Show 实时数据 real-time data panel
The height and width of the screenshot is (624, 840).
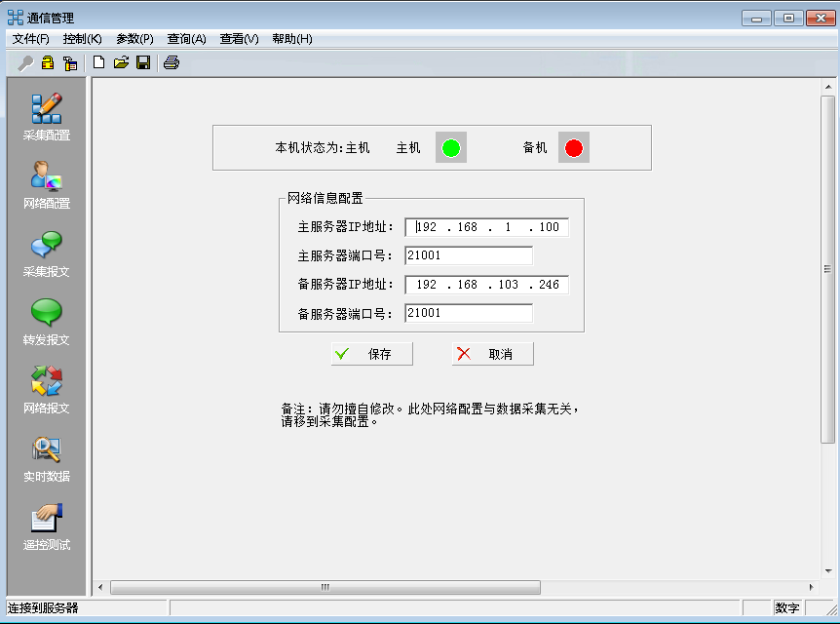[x=45, y=454]
